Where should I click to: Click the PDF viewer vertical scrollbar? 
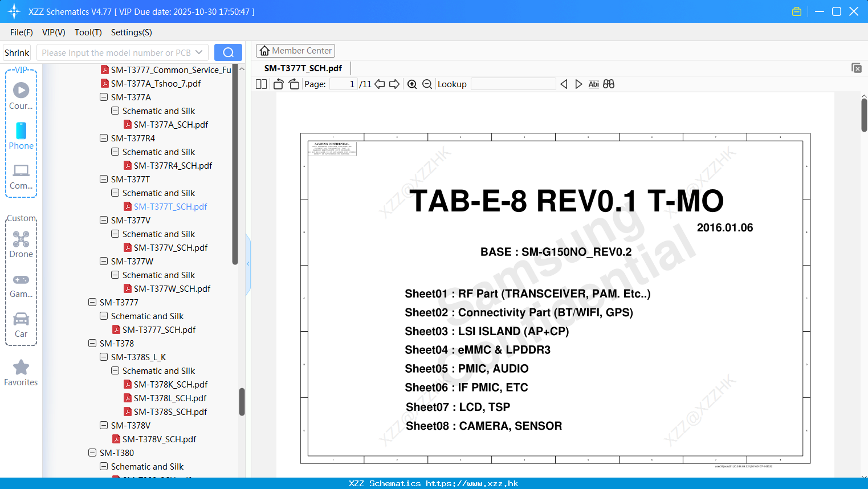pos(864,115)
